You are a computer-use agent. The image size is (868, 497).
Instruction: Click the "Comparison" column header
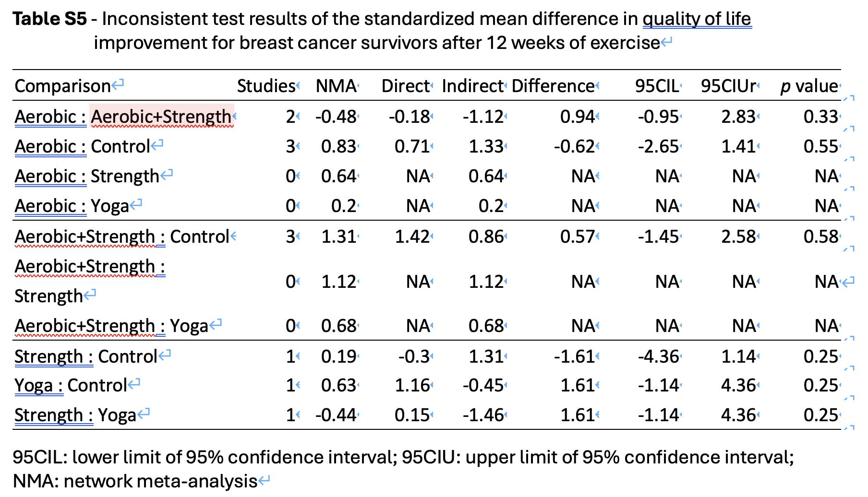pos(63,86)
